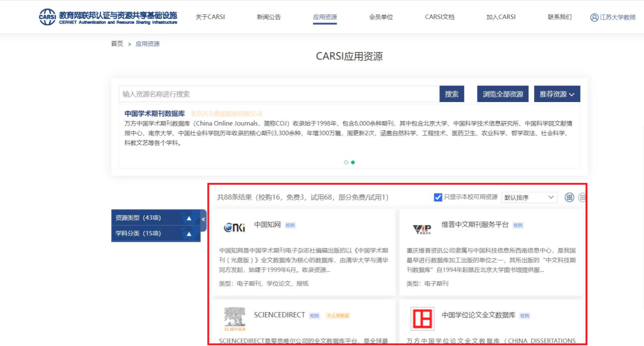Image resolution: width=644 pixels, height=346 pixels.
Task: Select the first carousel dot indicator
Action: (346, 162)
